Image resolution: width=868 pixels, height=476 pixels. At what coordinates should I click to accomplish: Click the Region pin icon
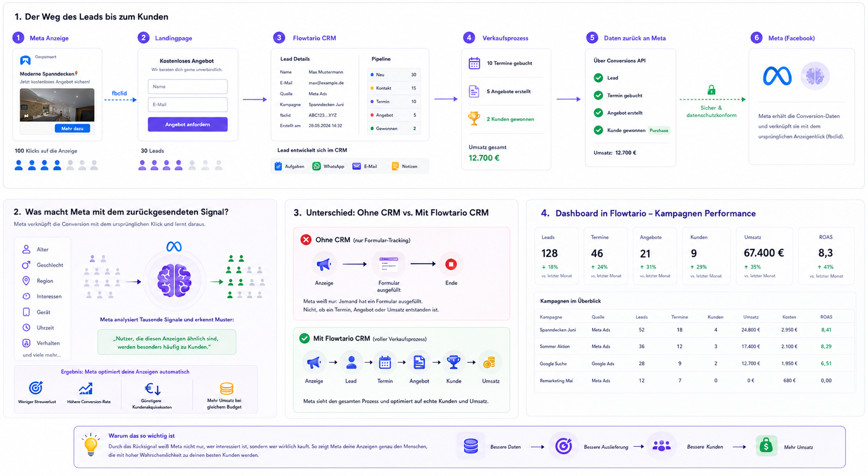(x=26, y=281)
